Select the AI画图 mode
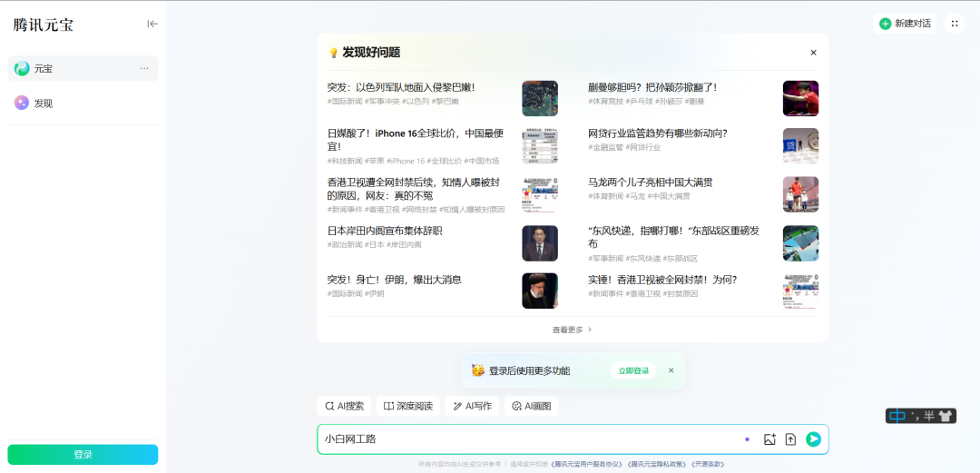The width and height of the screenshot is (980, 473). click(x=531, y=406)
